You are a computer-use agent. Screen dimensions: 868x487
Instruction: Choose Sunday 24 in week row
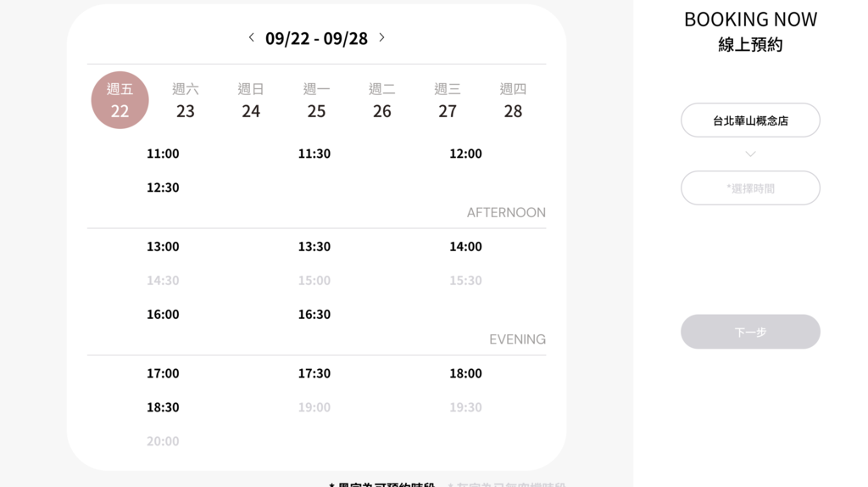point(251,100)
